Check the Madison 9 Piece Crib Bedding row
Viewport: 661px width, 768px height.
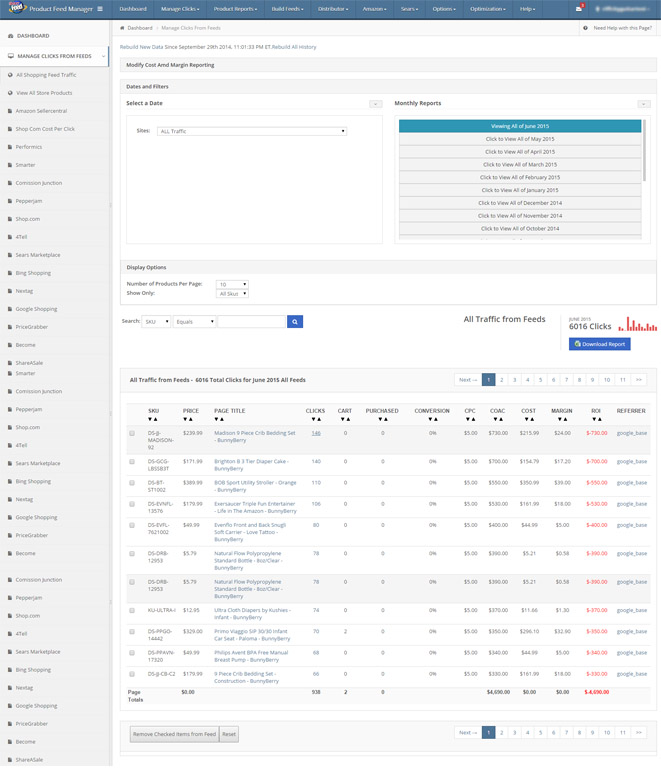132,433
